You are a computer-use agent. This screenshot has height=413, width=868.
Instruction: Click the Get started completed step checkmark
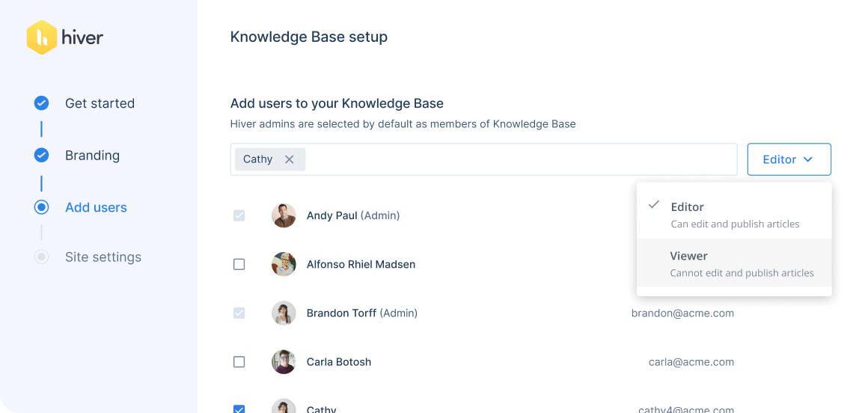tap(42, 103)
